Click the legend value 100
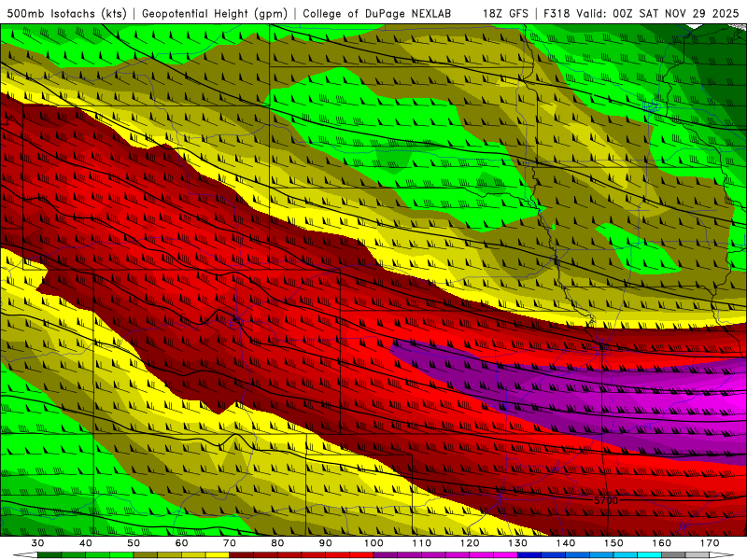747x560 pixels. pyautogui.click(x=373, y=543)
